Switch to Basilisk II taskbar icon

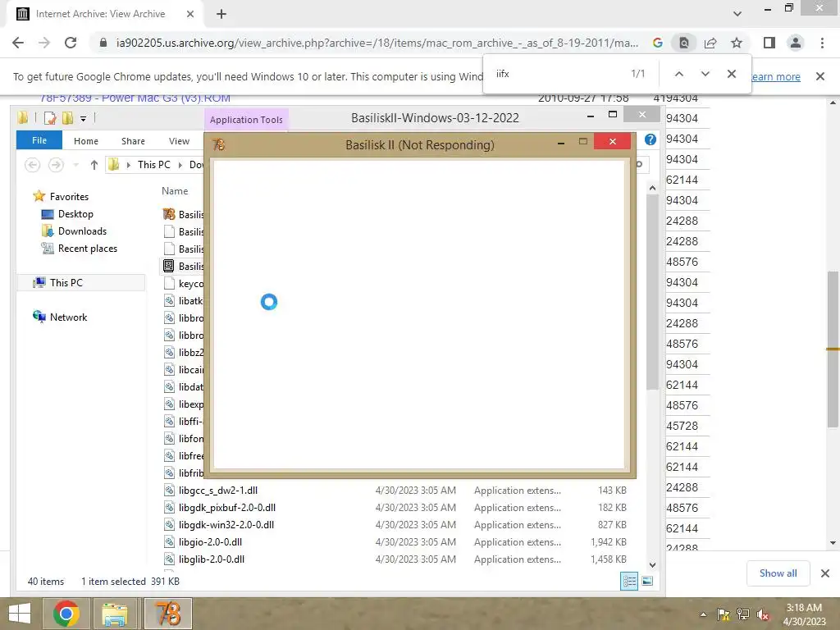click(167, 614)
